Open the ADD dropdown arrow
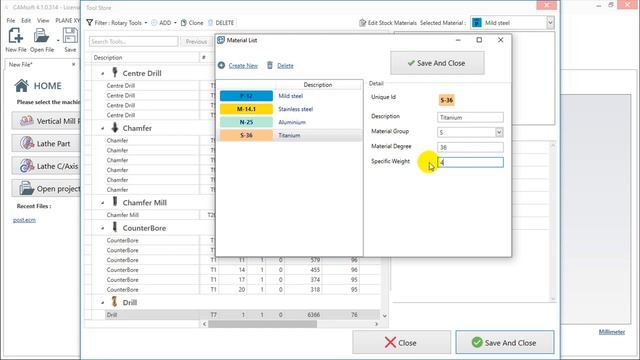Image resolution: width=640 pixels, height=360 pixels. click(x=175, y=23)
